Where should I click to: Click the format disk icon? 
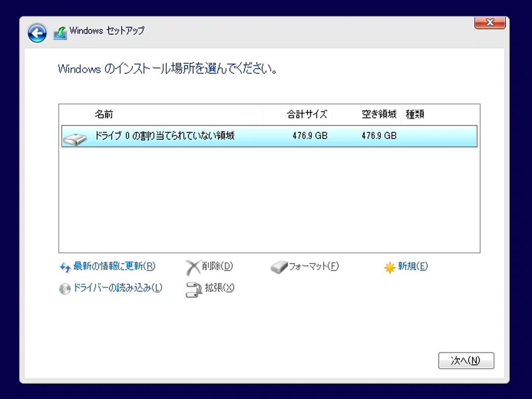coord(279,268)
